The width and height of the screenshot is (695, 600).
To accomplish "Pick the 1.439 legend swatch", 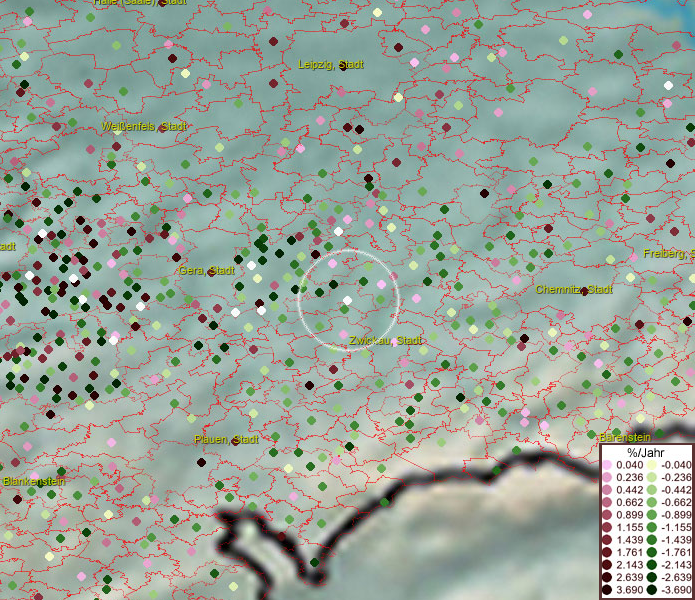I will 607,540.
